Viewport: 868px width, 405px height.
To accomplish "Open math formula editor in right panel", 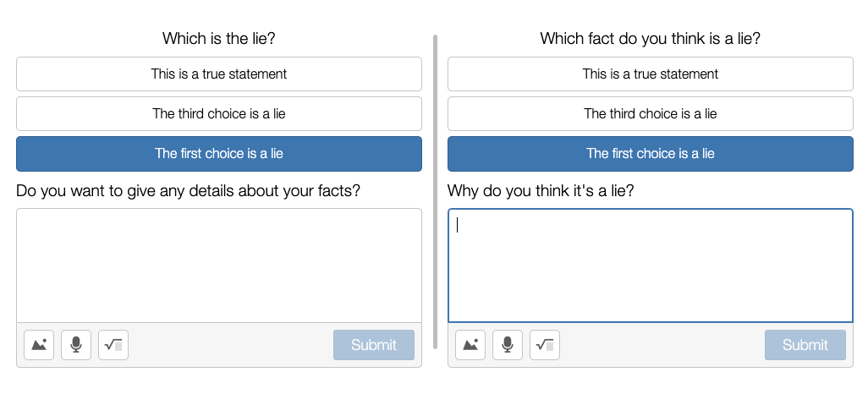I will 545,345.
